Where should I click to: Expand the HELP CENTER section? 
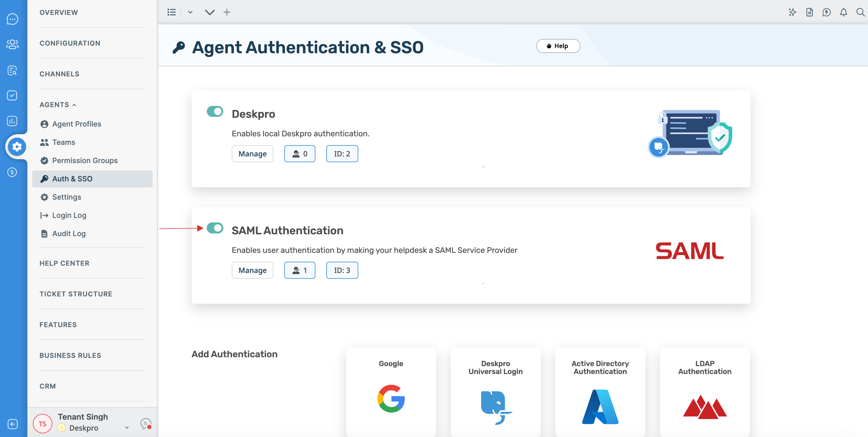click(x=64, y=263)
